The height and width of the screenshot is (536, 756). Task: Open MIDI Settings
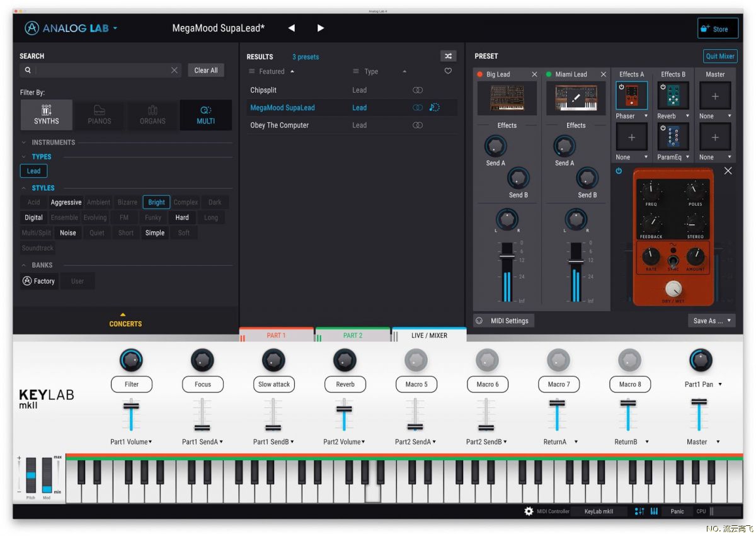click(504, 321)
